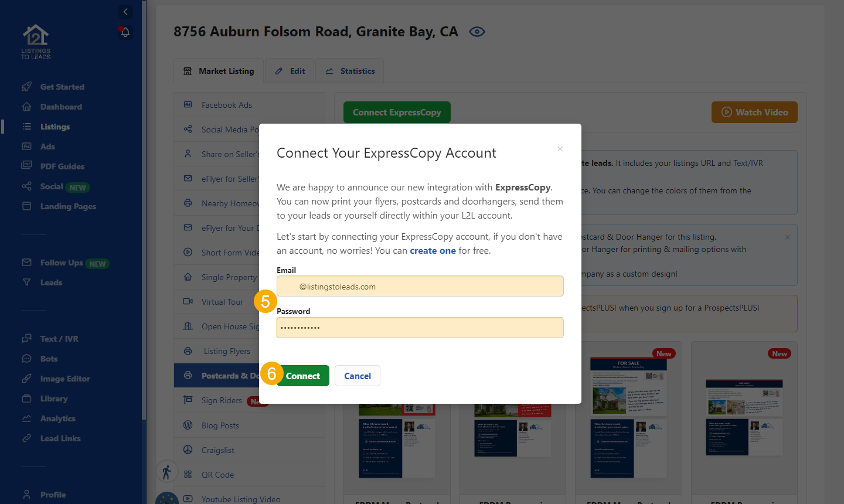Collapse the sidebar with the chevron arrow
This screenshot has height=504, width=844.
pyautogui.click(x=125, y=12)
